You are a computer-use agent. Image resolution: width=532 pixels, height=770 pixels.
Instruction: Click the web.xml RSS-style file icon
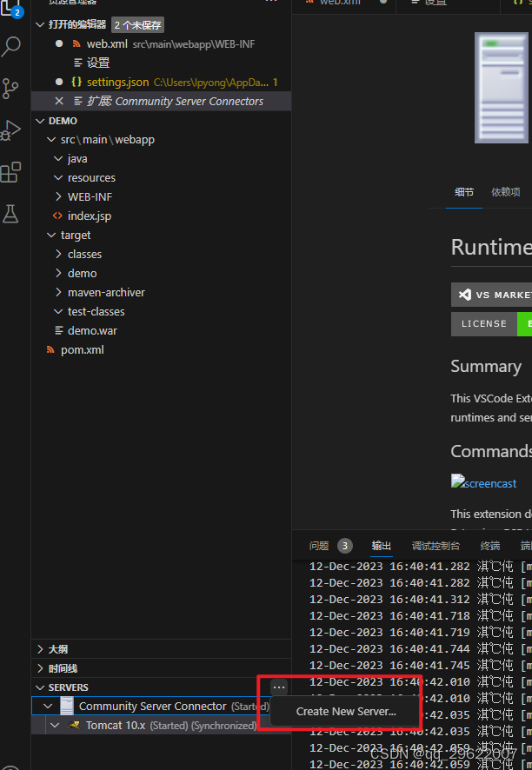[76, 43]
